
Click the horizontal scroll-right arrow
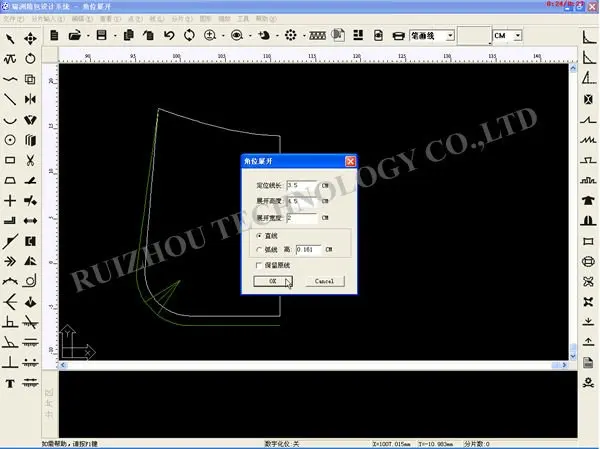coord(564,365)
